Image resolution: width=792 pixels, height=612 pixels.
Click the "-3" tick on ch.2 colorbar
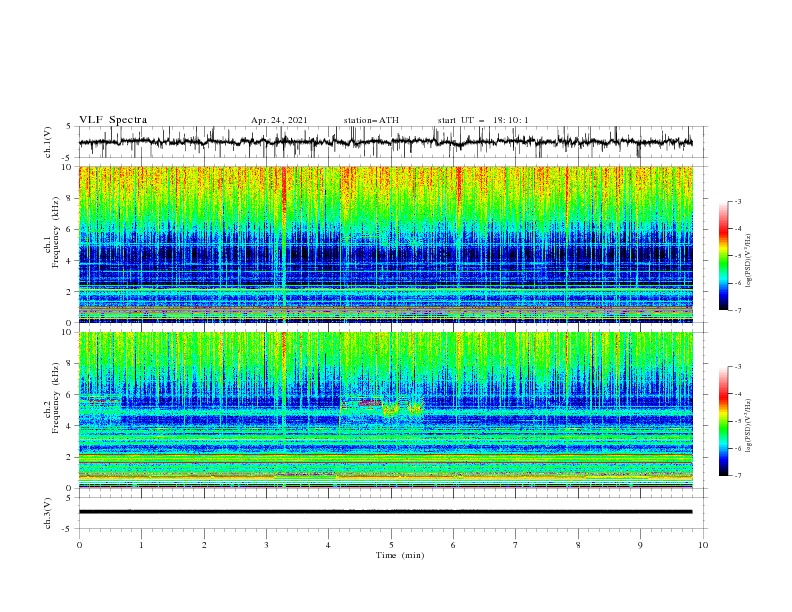click(737, 367)
